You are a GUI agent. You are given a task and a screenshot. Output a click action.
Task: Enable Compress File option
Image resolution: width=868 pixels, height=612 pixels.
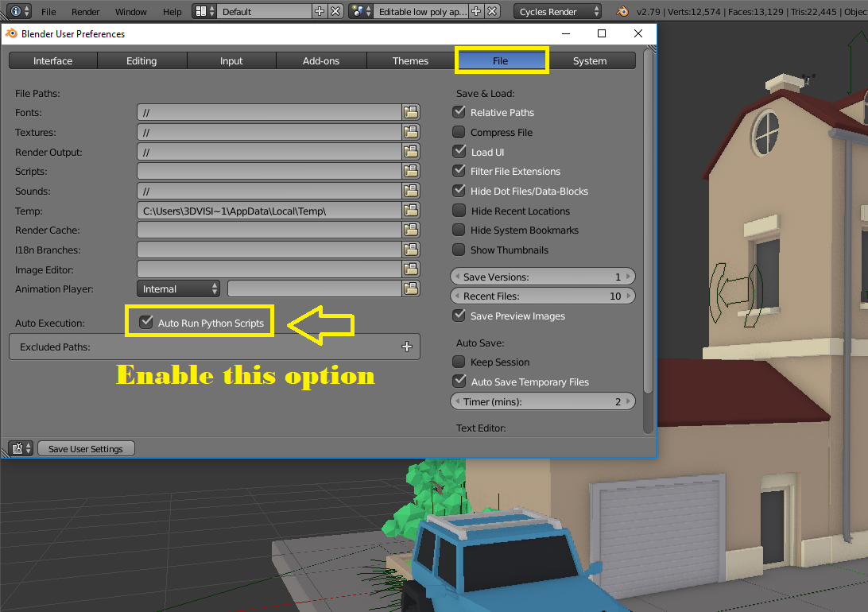coord(459,132)
